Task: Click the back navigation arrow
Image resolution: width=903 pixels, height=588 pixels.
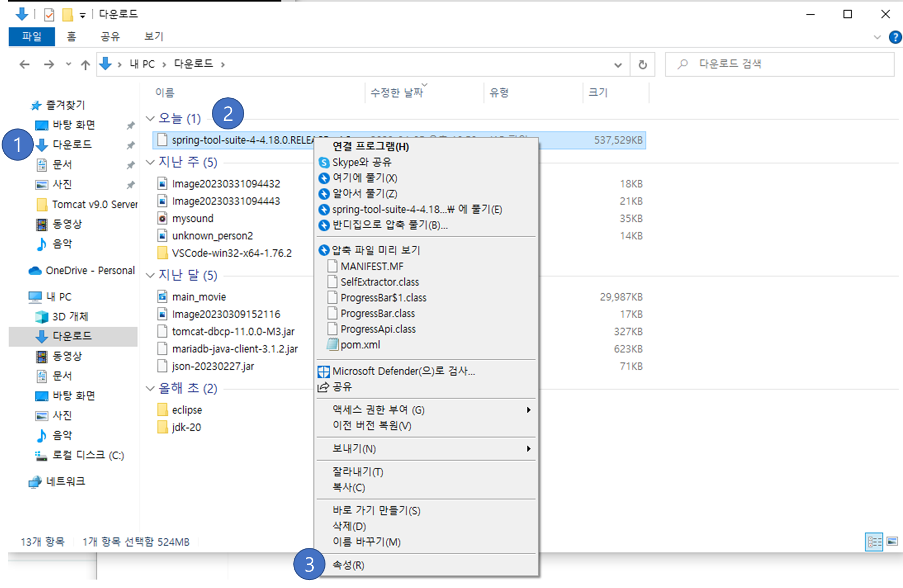Action: (24, 64)
